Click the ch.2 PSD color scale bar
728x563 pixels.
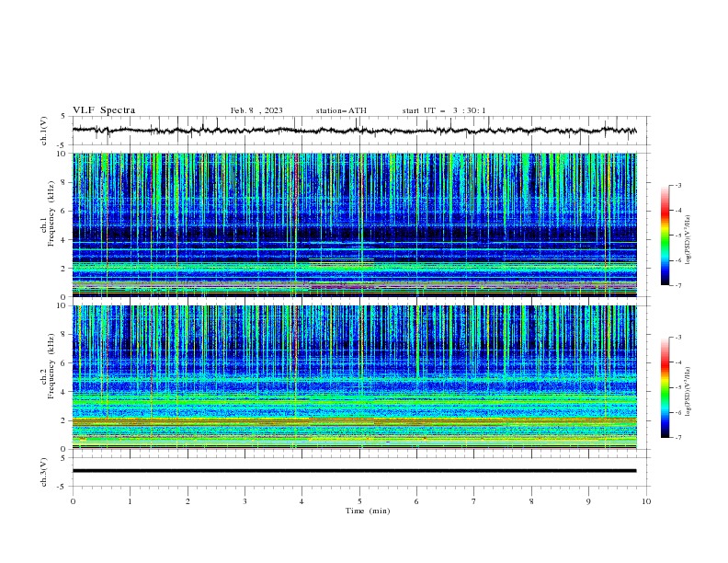click(x=665, y=387)
